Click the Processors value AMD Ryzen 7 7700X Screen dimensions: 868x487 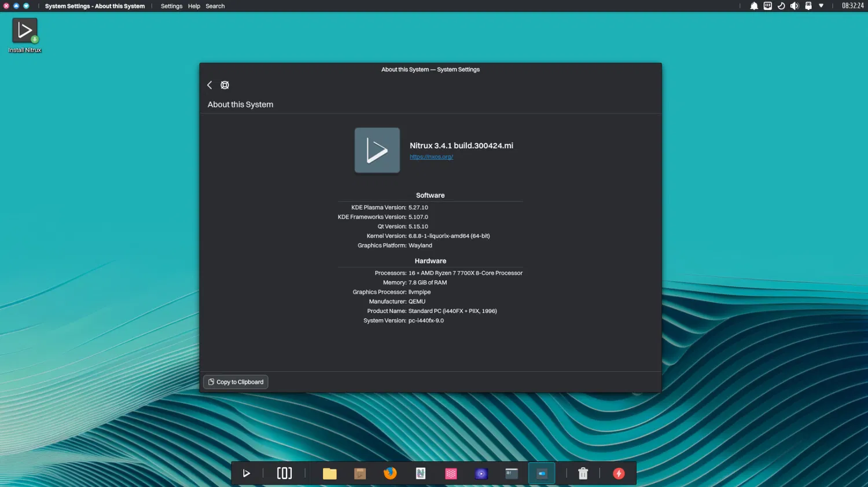coord(465,273)
